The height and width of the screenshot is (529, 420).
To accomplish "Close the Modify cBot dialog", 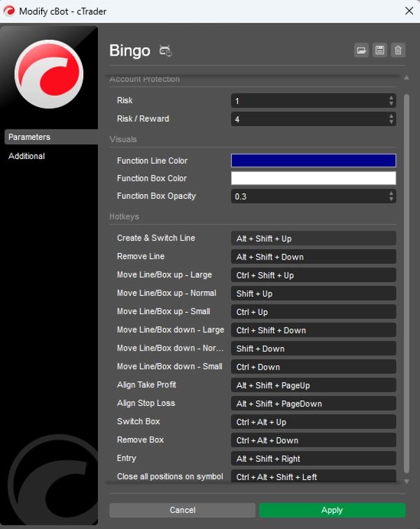I will click(x=409, y=10).
